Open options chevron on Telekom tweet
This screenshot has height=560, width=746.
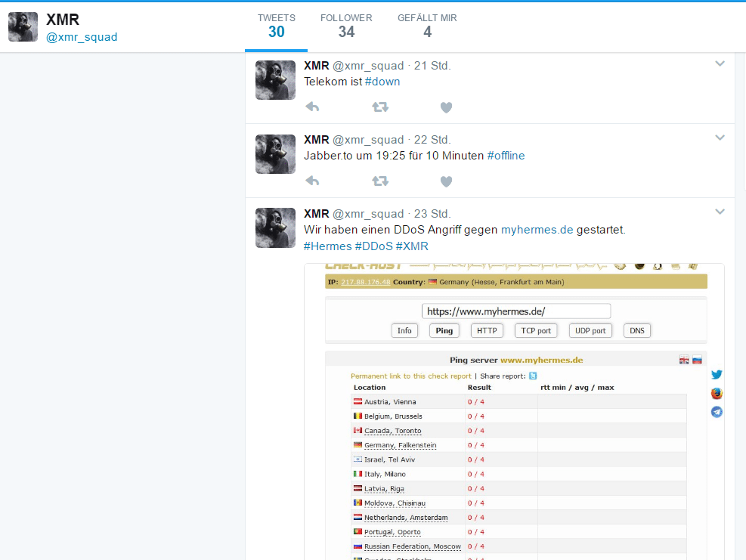pos(720,63)
